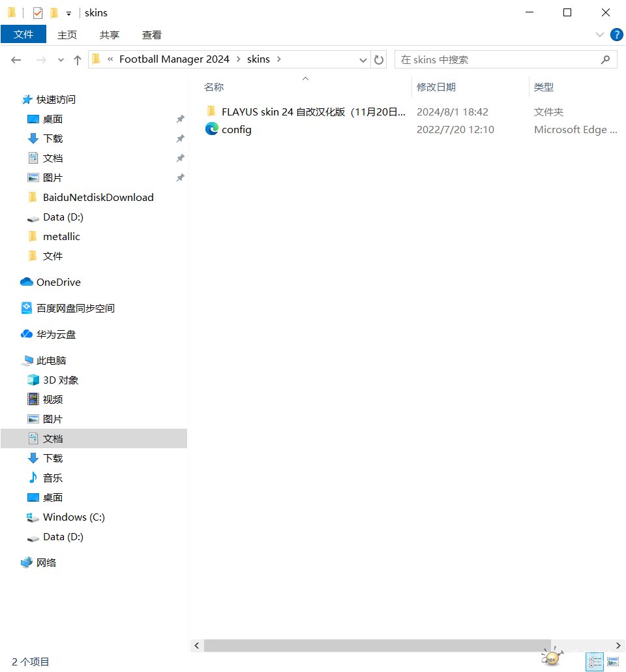Select date 2024/8/1 18:42 cell
626x672 pixels.
pyautogui.click(x=453, y=112)
